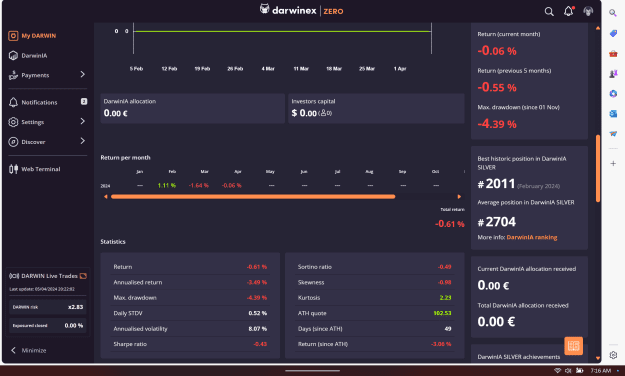Click the Darwinex Zero logo
This screenshot has height=376, width=625.
point(301,10)
